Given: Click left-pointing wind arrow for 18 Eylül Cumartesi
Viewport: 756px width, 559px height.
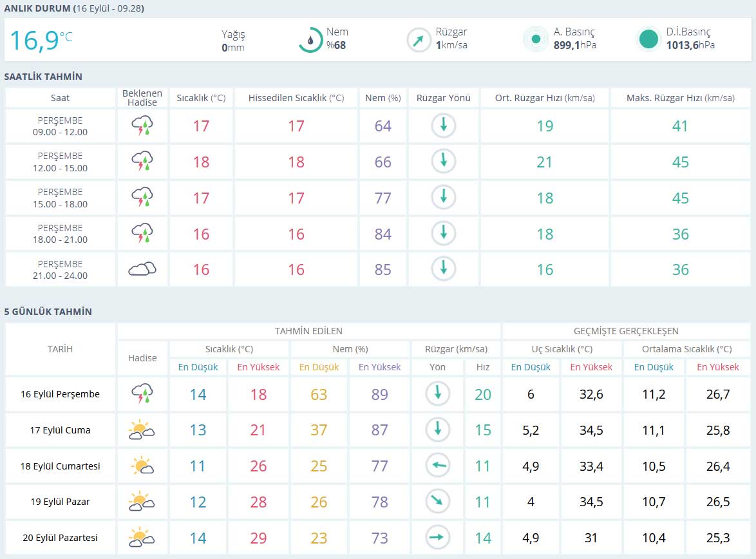Looking at the screenshot, I should pos(438,466).
